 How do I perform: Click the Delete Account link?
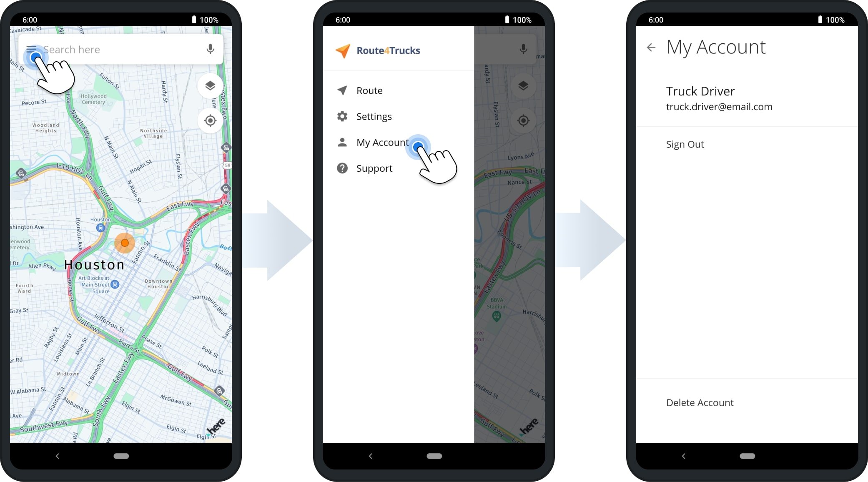(x=700, y=402)
